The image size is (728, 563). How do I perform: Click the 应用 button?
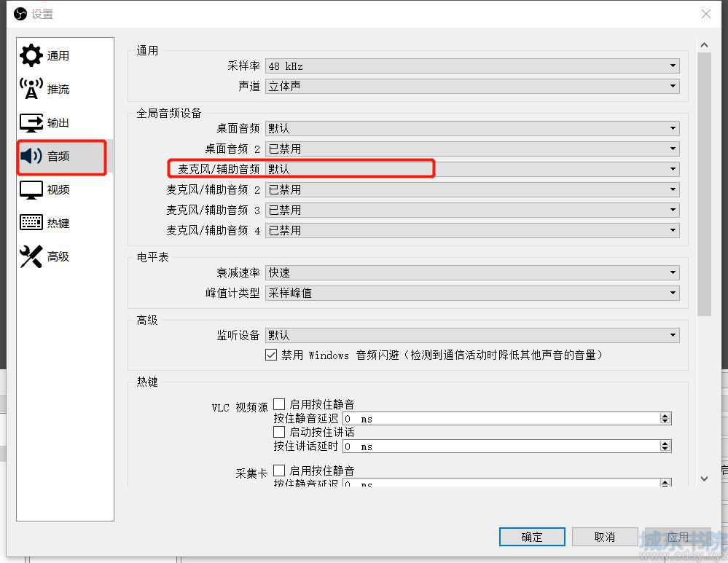click(678, 537)
